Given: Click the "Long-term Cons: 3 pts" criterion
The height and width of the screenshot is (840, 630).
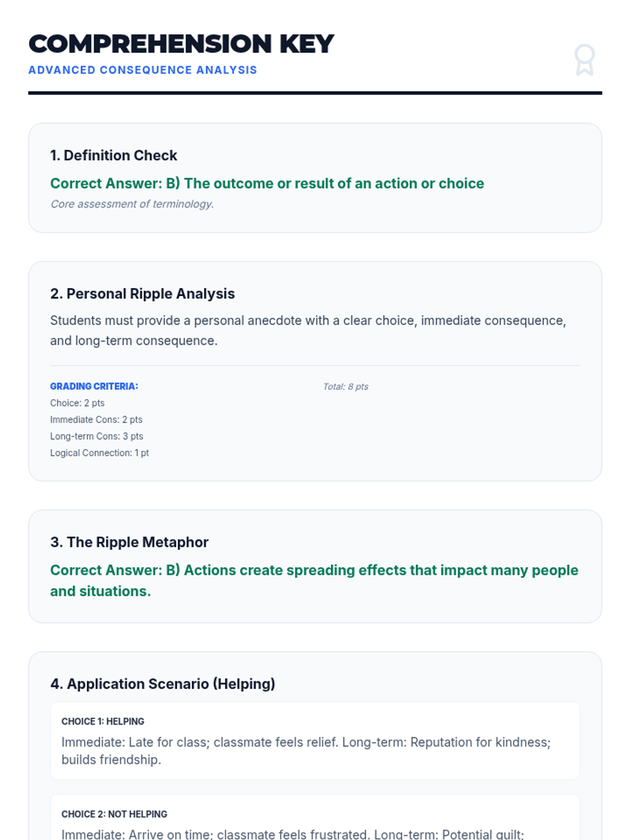Looking at the screenshot, I should pyautogui.click(x=97, y=436).
